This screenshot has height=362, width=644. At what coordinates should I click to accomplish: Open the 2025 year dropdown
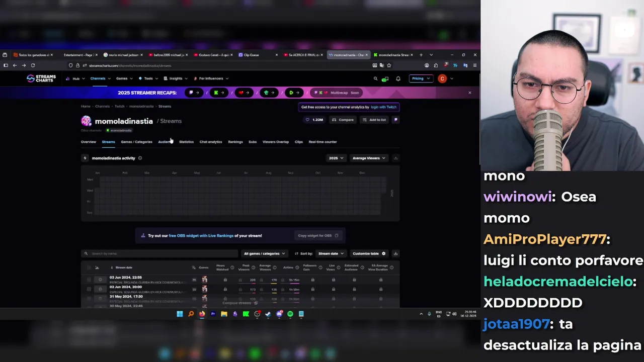pos(336,158)
